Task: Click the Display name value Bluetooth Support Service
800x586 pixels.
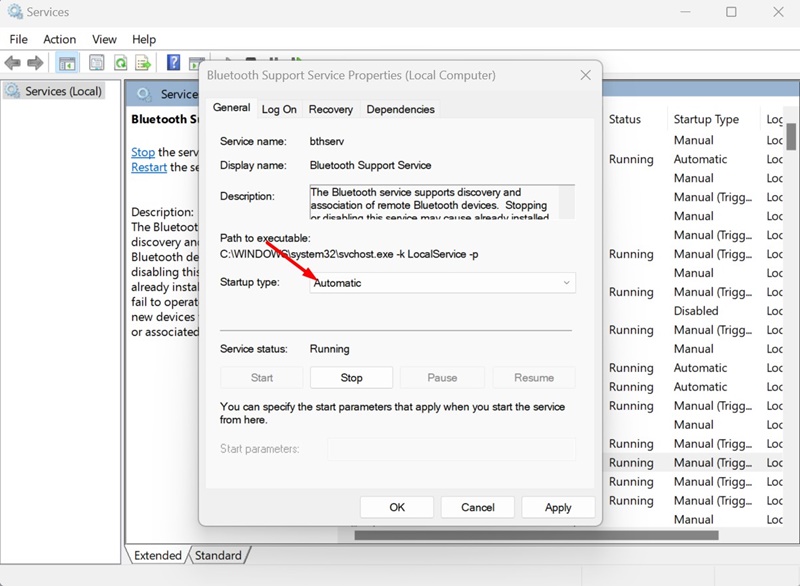Action: tap(370, 165)
